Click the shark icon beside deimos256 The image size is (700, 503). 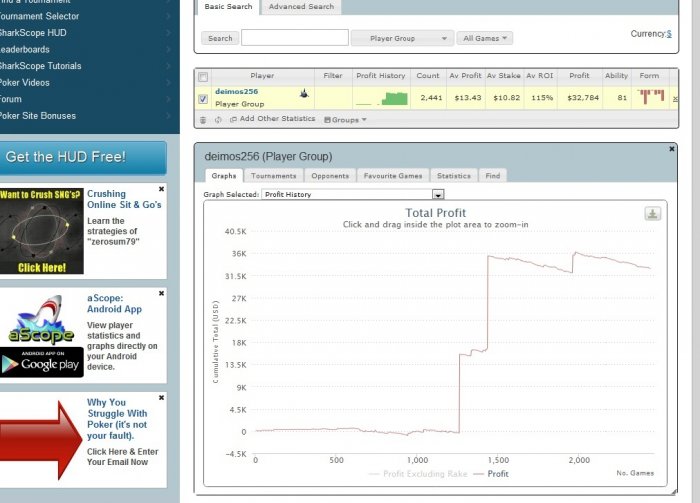point(304,93)
